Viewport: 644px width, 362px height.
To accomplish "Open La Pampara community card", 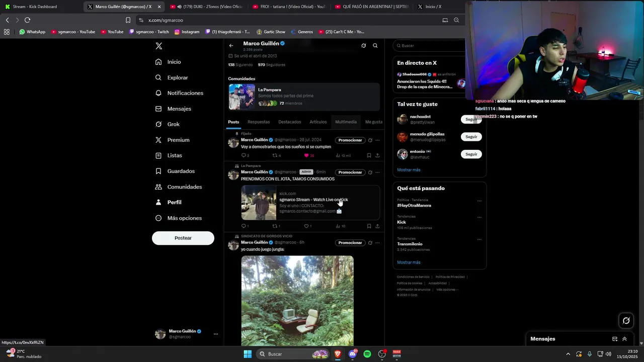I will (304, 97).
